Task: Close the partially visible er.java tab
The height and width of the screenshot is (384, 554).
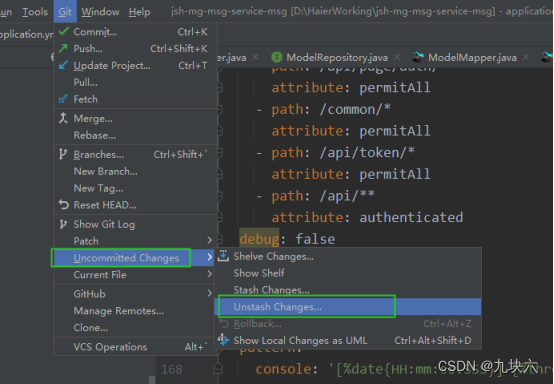Action: pos(255,57)
